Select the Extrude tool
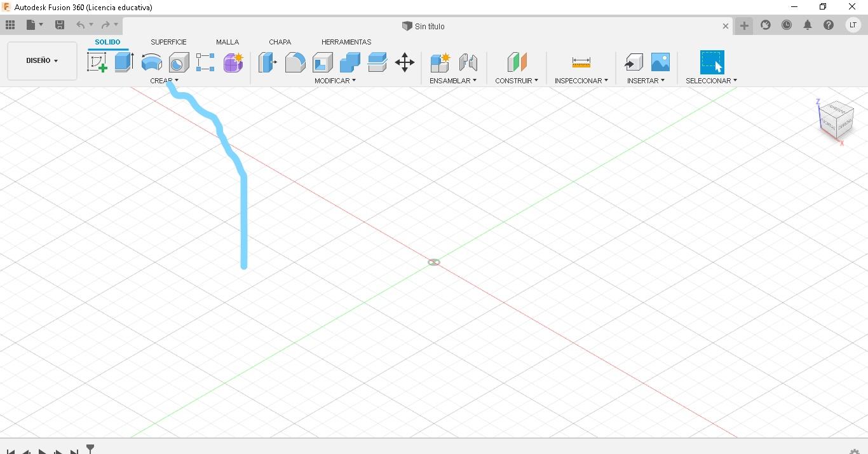 click(x=124, y=62)
